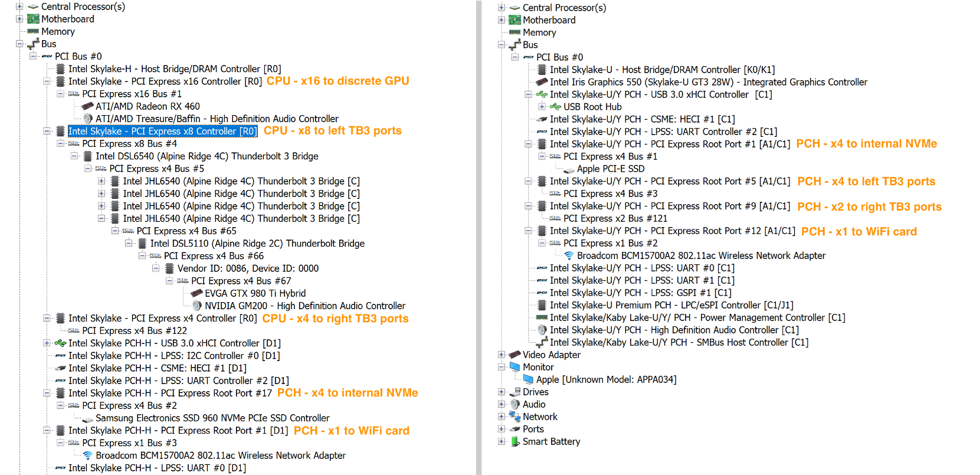Collapse PCI Express x16 Controller node
The image size is (980, 475).
coord(47,81)
